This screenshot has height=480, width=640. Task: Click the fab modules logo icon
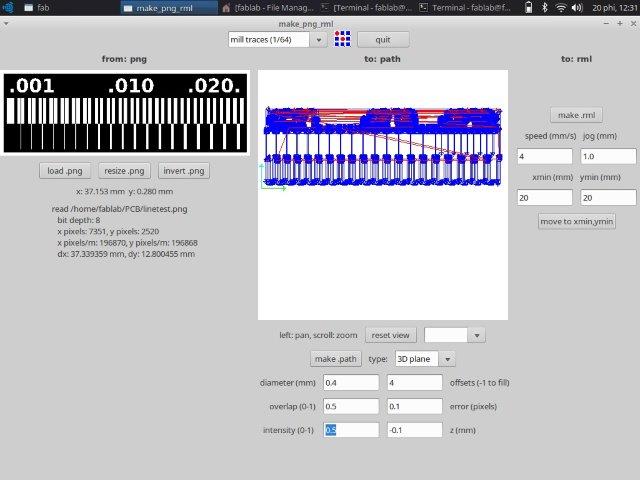342,39
